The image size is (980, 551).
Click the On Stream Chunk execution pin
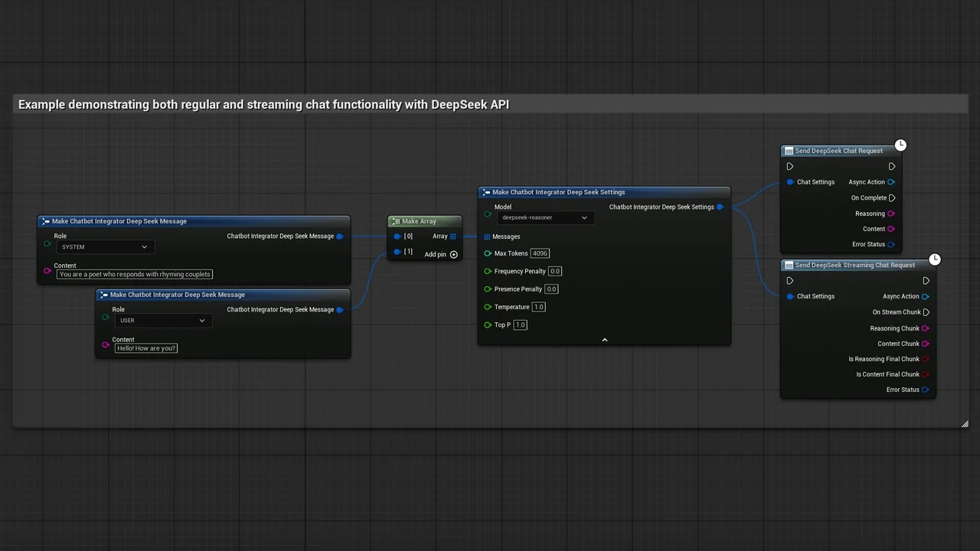point(926,312)
